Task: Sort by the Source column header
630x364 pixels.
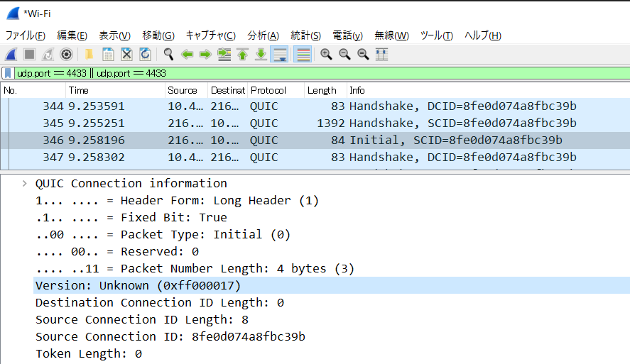Action: (x=186, y=90)
